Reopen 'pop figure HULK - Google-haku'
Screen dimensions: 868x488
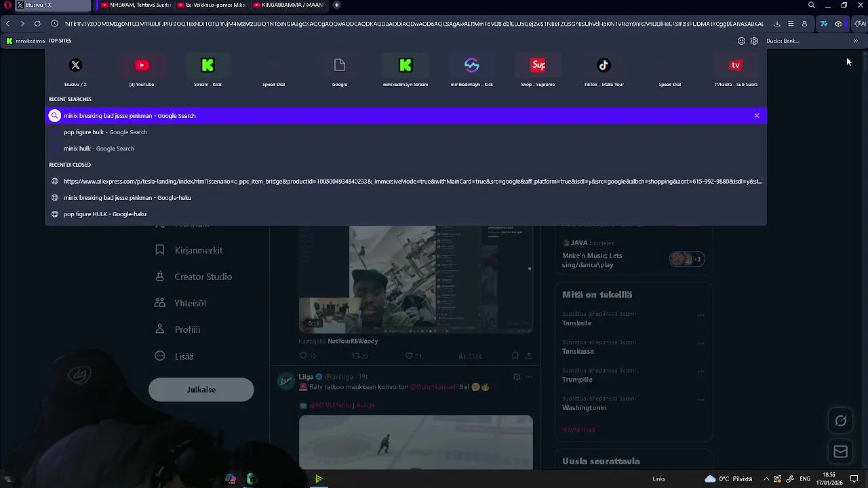tap(406, 214)
